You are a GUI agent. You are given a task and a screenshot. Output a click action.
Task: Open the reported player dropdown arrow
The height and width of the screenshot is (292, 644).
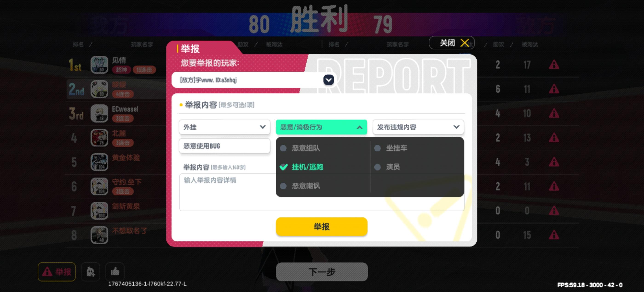[328, 80]
